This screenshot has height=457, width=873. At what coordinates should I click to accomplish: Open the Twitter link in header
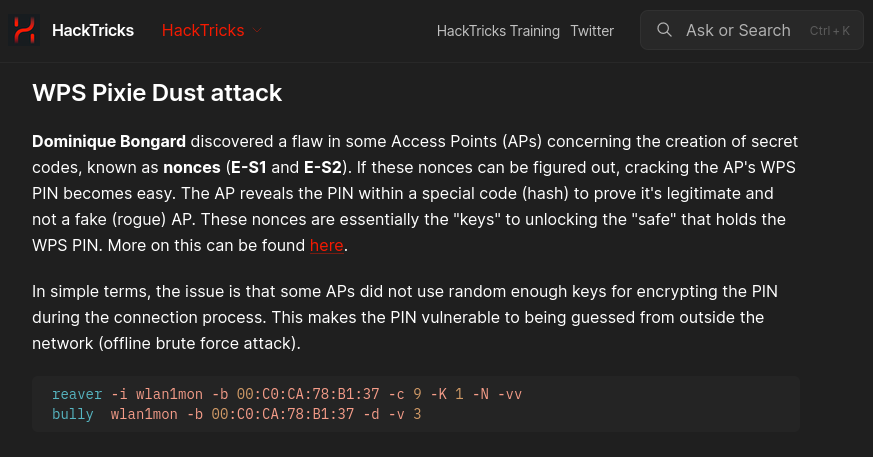[x=592, y=31]
